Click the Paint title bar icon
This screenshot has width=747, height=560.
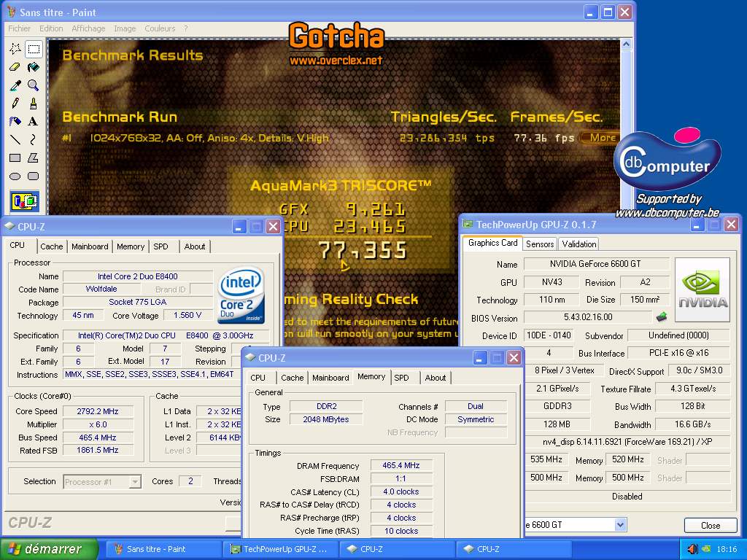[x=11, y=12]
